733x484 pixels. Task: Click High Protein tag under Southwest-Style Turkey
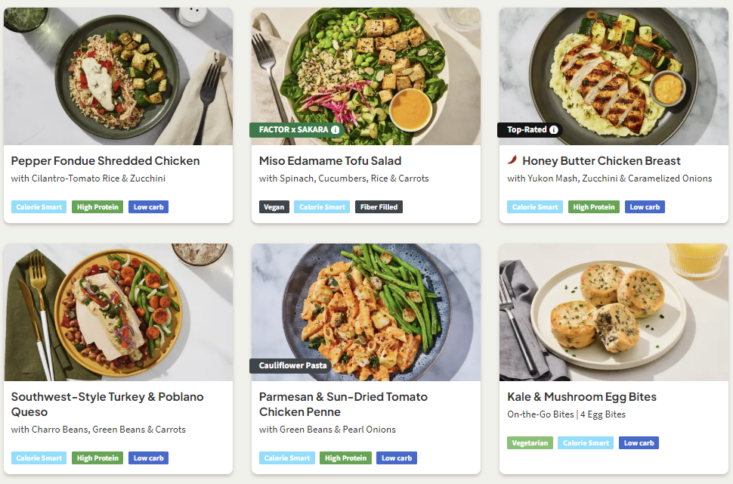coord(97,458)
